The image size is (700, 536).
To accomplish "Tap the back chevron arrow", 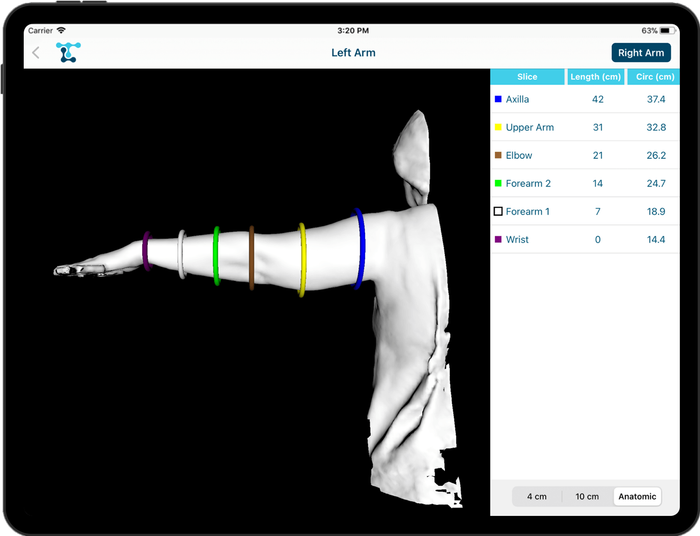I will point(36,53).
